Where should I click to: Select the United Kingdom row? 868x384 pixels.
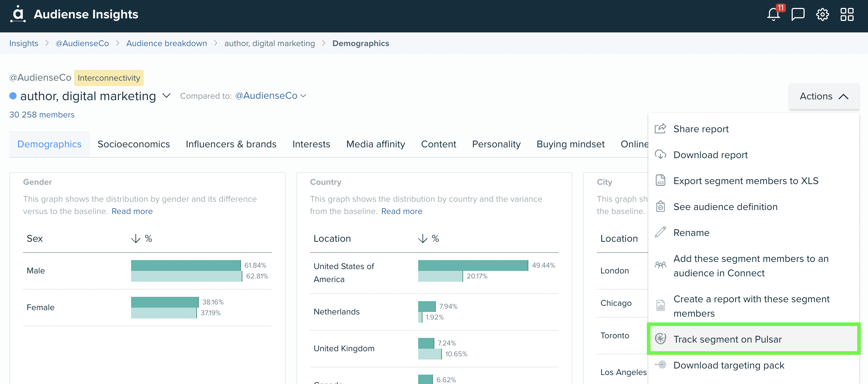434,348
